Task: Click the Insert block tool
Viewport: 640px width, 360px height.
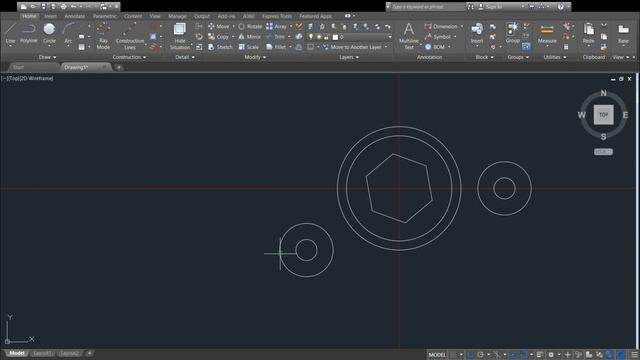Action: pos(477,33)
